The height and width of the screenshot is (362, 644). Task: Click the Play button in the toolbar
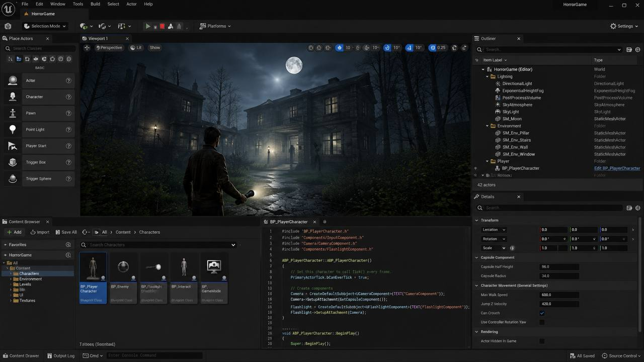tap(148, 26)
